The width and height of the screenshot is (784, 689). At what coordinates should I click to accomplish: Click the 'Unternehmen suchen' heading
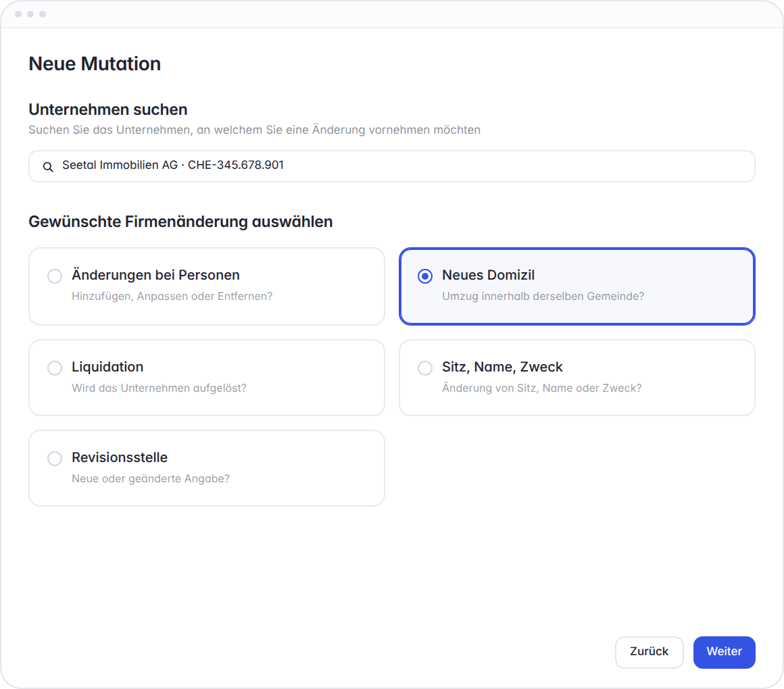tap(108, 109)
